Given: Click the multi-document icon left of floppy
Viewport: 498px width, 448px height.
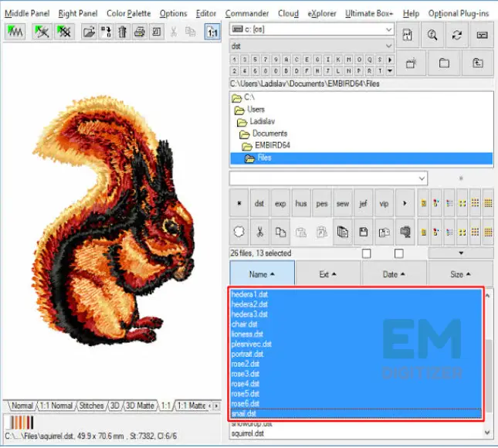Looking at the screenshot, I should tap(343, 232).
